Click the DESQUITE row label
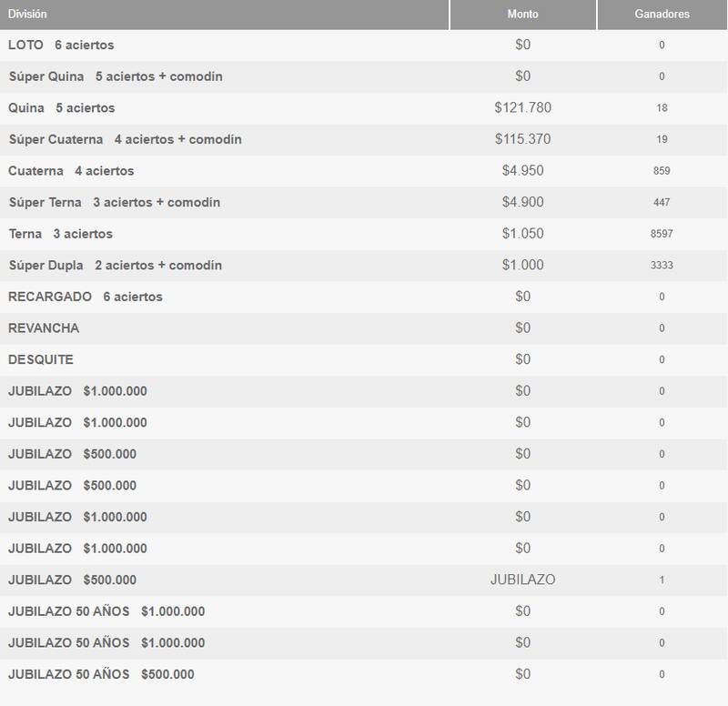This screenshot has width=728, height=706. 41,359
